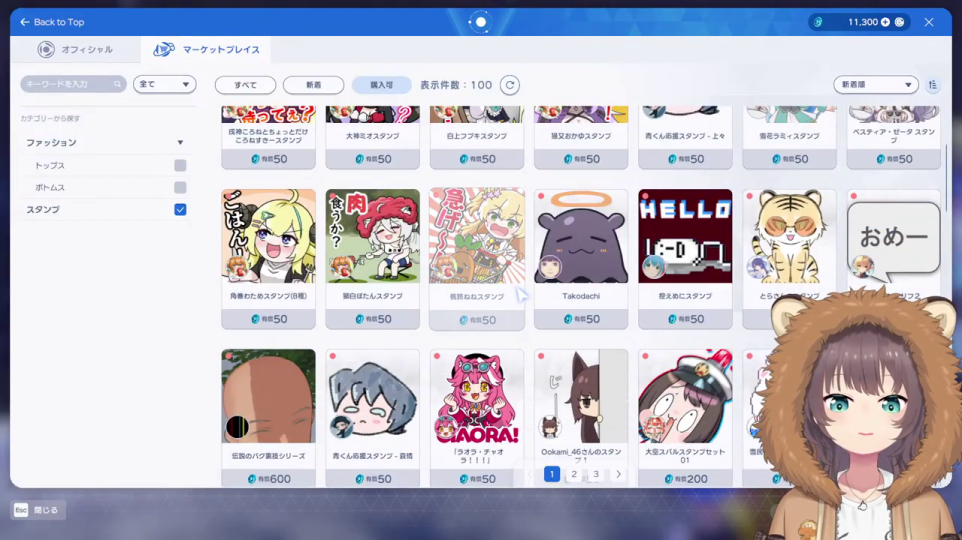Open the CIAORA ラオラ・チャオラ thumbnail
Viewport: 962px width, 540px height.
[x=477, y=396]
